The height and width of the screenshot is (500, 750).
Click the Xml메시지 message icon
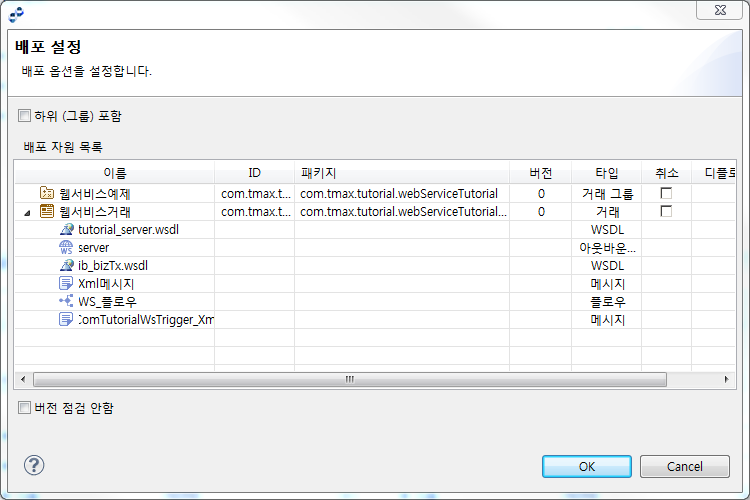[x=66, y=283]
